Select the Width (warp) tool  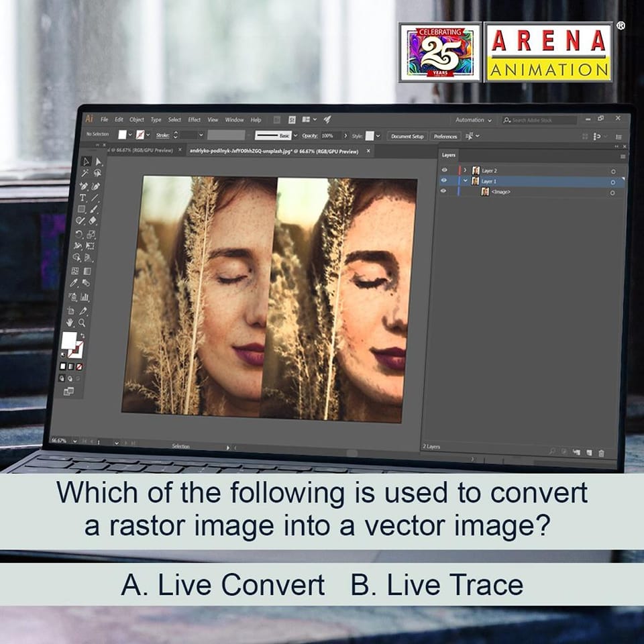pyautogui.click(x=78, y=246)
